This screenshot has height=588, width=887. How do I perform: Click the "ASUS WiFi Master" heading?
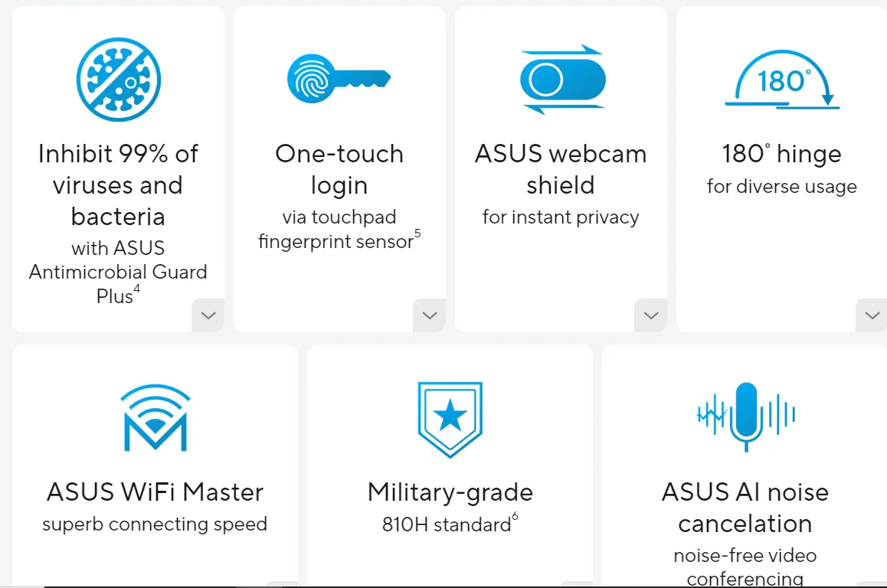155,492
